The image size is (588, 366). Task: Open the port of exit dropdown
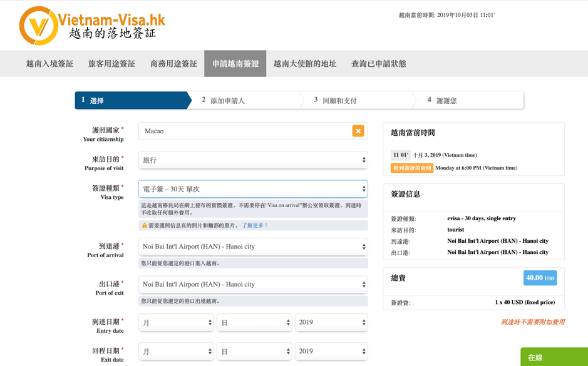pos(253,285)
